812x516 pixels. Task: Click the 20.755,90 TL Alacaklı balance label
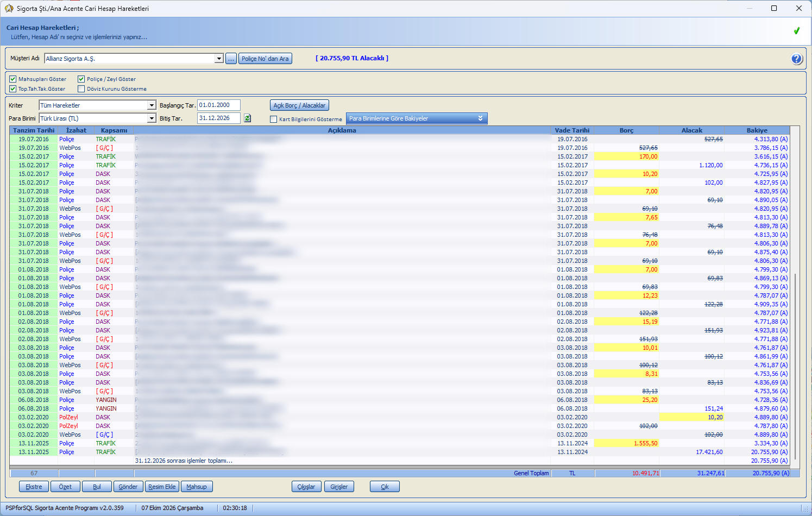tap(352, 58)
